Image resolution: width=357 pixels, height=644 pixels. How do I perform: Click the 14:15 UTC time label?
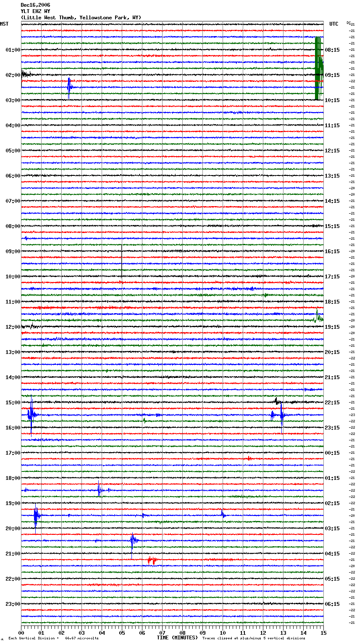[x=332, y=201]
